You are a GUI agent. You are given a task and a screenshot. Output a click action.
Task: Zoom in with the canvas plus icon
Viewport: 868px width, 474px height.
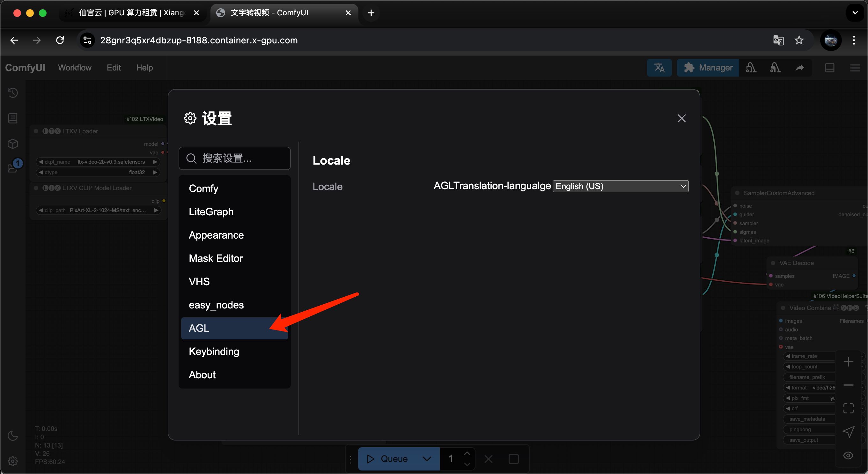[x=848, y=362]
